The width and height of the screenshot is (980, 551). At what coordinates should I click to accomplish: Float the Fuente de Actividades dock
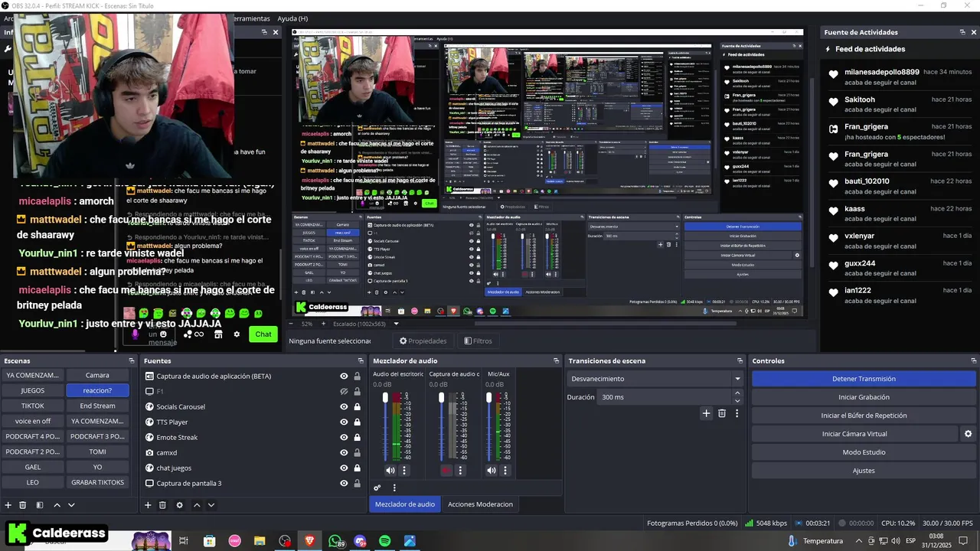[x=962, y=32]
